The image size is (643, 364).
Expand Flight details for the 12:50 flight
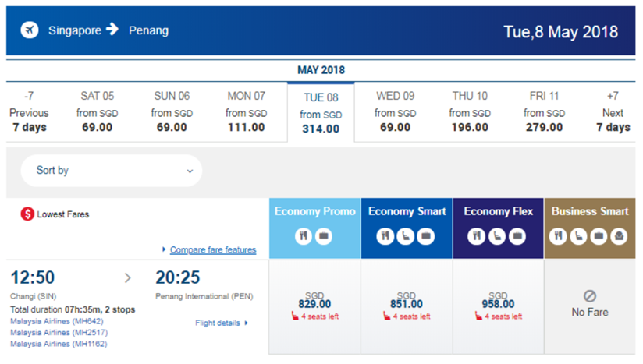pos(222,323)
